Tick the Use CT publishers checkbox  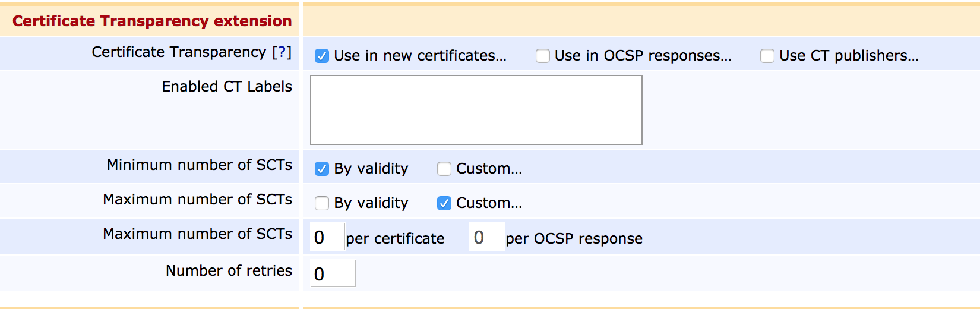(767, 56)
